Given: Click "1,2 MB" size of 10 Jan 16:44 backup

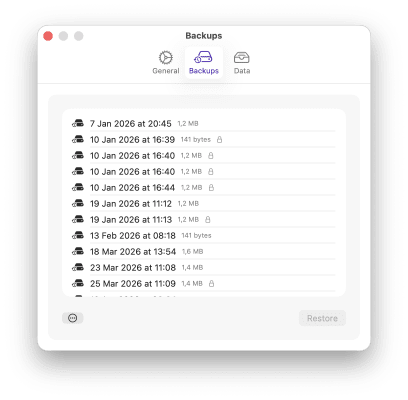Looking at the screenshot, I should click(x=192, y=188).
